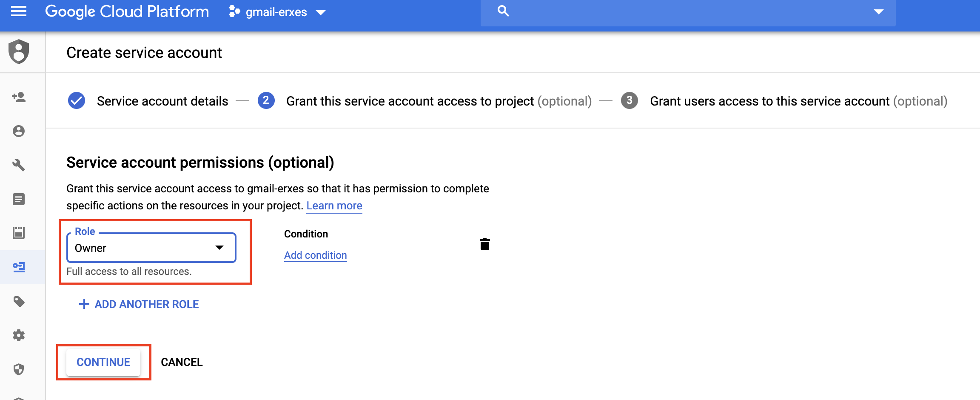This screenshot has height=400, width=980.
Task: Delete the Owner role with trash icon
Action: pyautogui.click(x=484, y=244)
